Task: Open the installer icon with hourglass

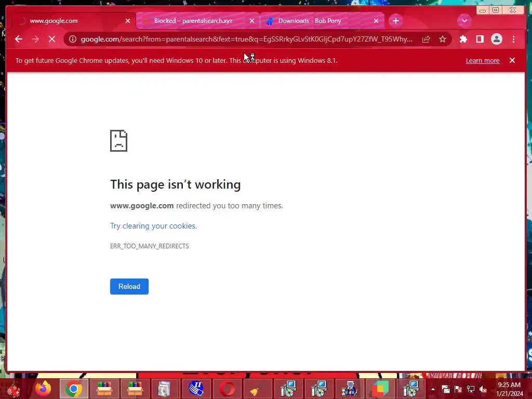Action: tap(350, 389)
